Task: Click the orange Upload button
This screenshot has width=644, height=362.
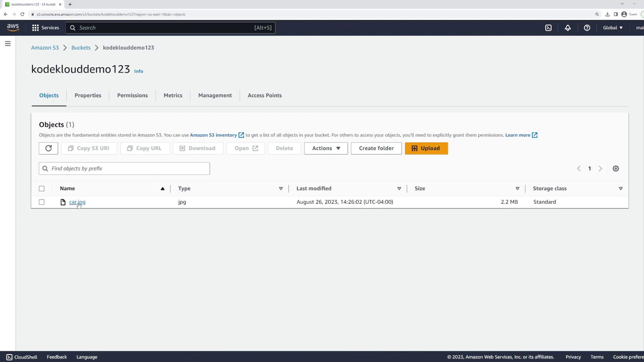Action: click(426, 148)
